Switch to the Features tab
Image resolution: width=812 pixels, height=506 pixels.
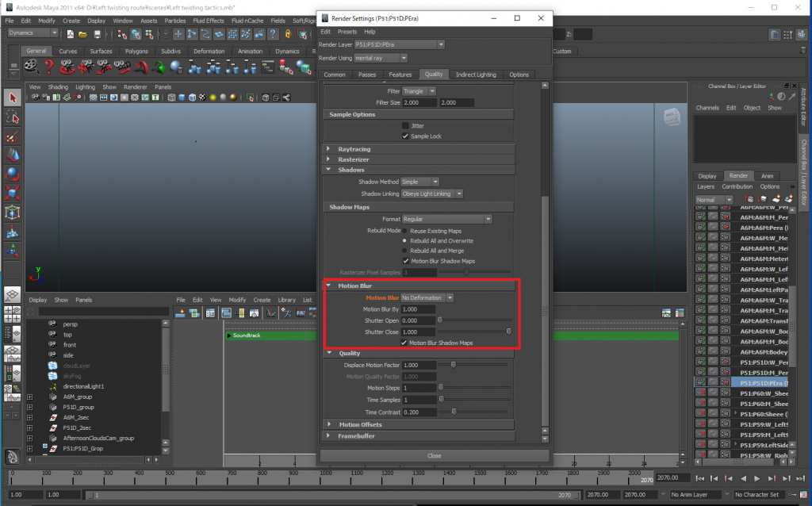(x=400, y=75)
